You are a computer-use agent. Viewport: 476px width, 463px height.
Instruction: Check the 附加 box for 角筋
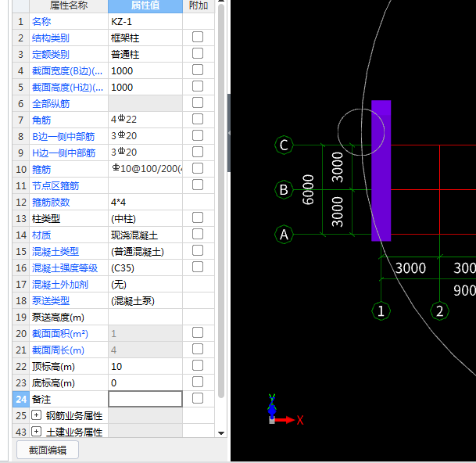click(x=198, y=119)
